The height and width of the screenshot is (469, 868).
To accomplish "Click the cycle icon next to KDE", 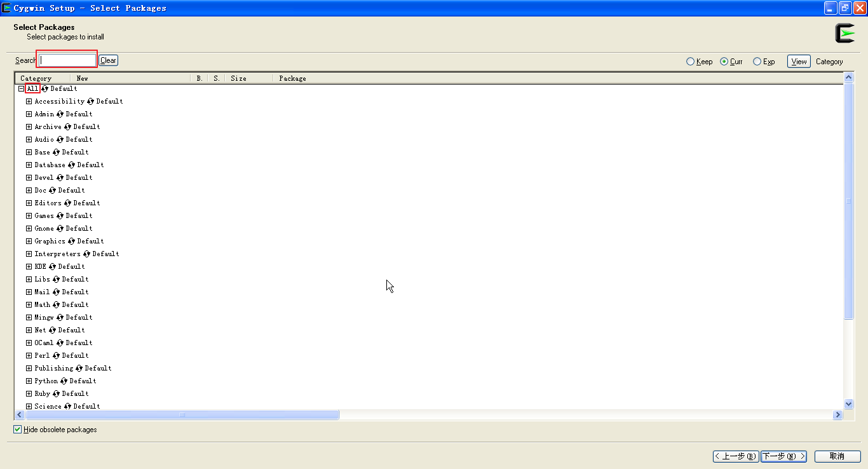I will (52, 267).
